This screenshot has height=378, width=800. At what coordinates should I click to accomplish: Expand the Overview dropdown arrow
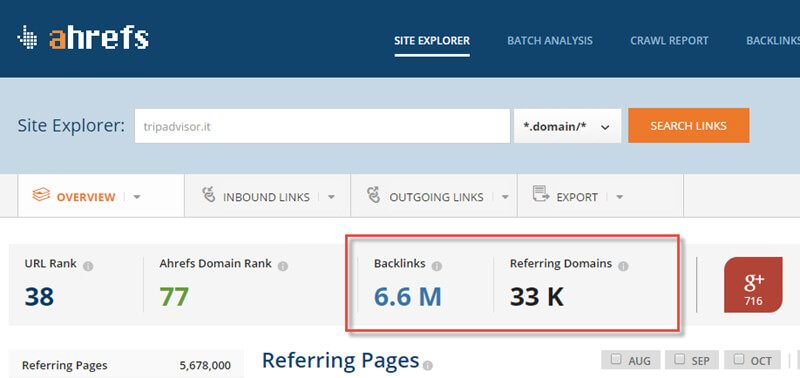136,197
